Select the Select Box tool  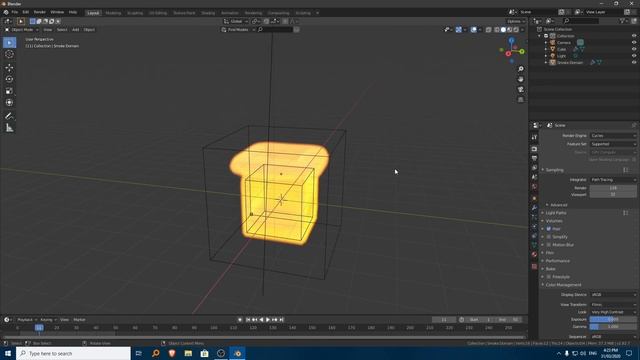click(x=9, y=42)
